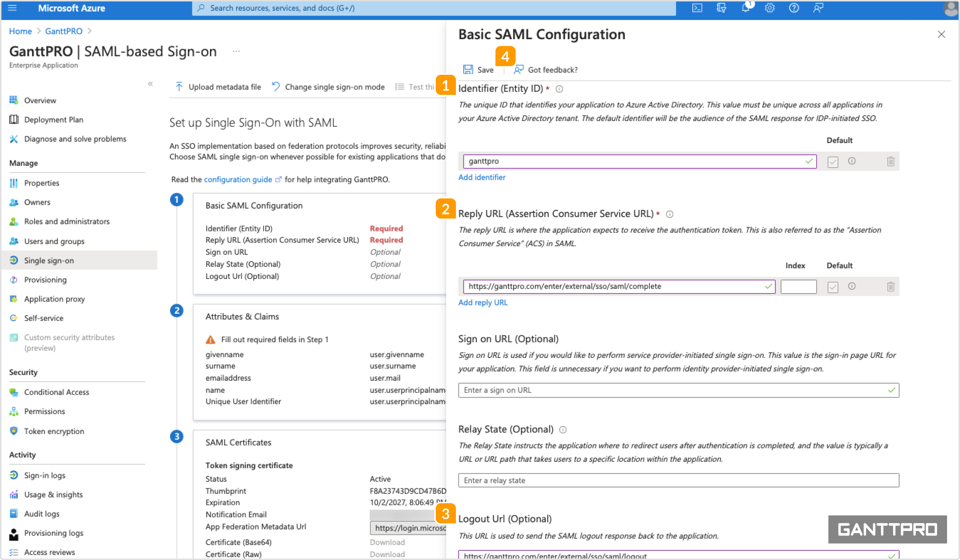Show info for Relay State (Optional)
The image size is (960, 560).
(563, 430)
